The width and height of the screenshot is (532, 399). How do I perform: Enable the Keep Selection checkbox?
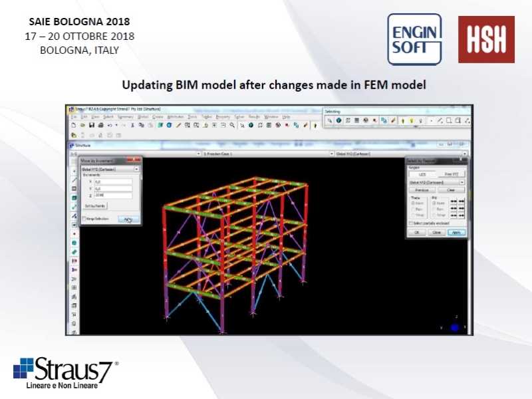pyautogui.click(x=84, y=218)
